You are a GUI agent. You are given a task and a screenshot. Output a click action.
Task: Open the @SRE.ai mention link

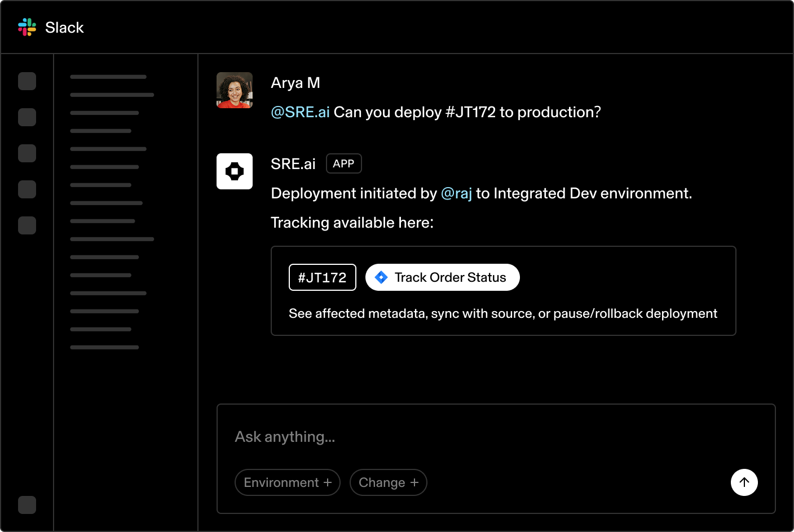coord(300,112)
